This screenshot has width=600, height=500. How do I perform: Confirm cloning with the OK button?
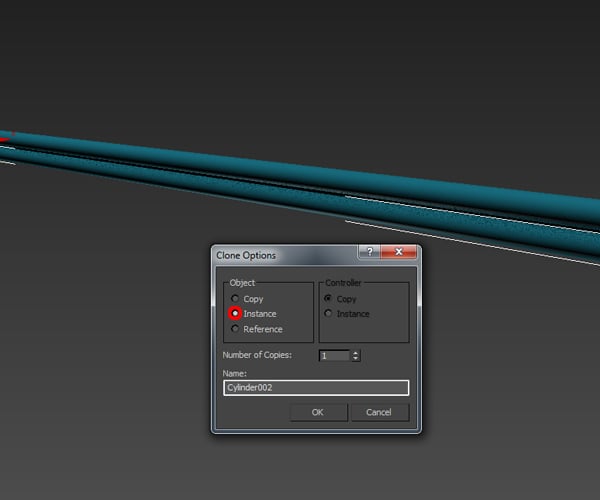click(318, 412)
